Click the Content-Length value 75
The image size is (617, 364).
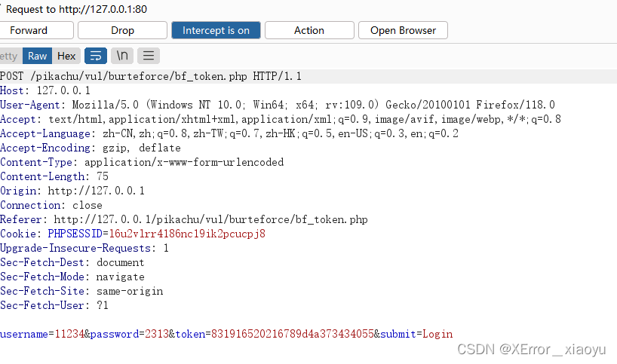point(103,176)
